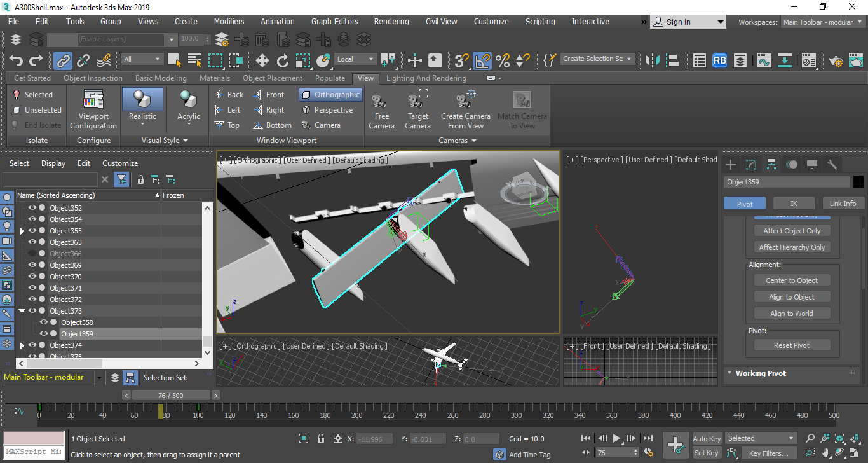Click the MAXScript Mini Listener field

click(33, 453)
